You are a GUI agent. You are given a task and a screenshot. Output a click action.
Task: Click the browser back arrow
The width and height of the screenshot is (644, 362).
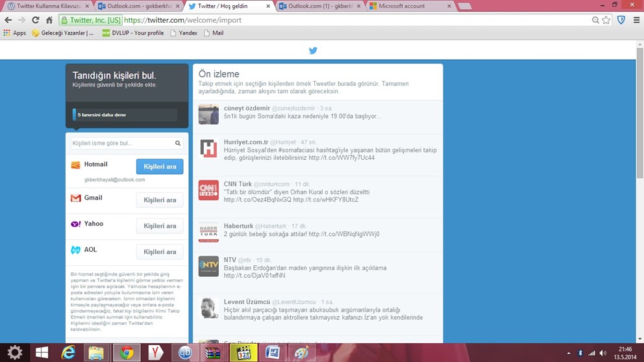coord(8,19)
